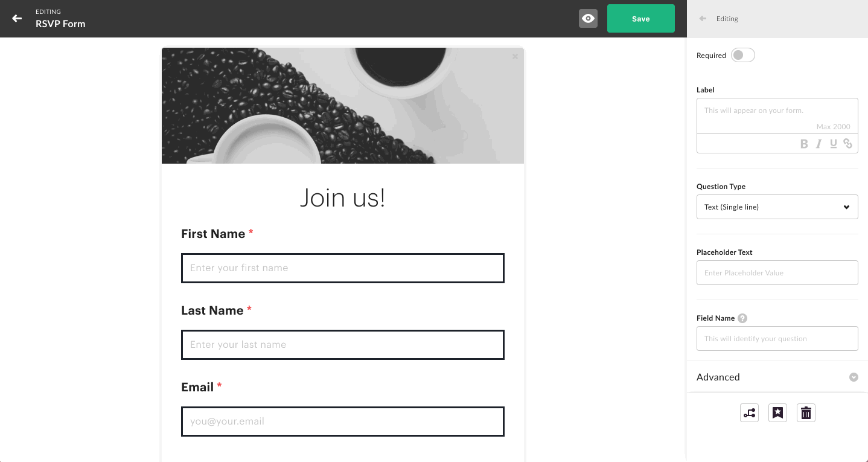868x462 pixels.
Task: Click the back arrow in the Editing panel
Action: [703, 19]
